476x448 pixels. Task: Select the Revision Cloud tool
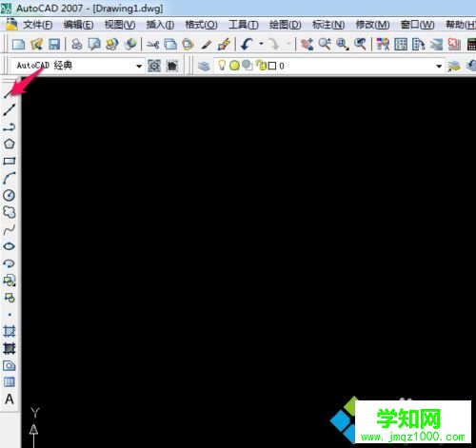coord(10,212)
